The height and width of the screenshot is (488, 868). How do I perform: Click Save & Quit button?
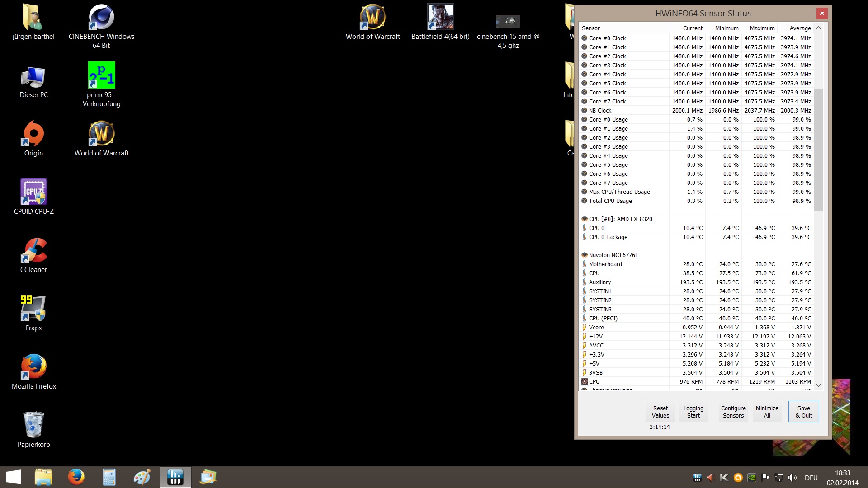point(803,412)
